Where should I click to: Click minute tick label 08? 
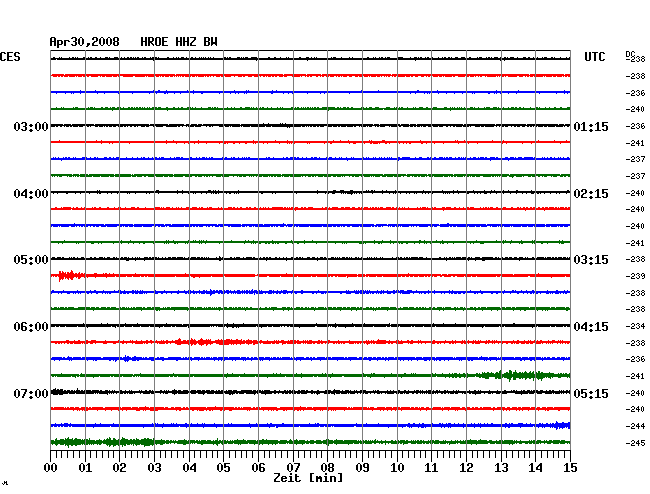pos(327,468)
